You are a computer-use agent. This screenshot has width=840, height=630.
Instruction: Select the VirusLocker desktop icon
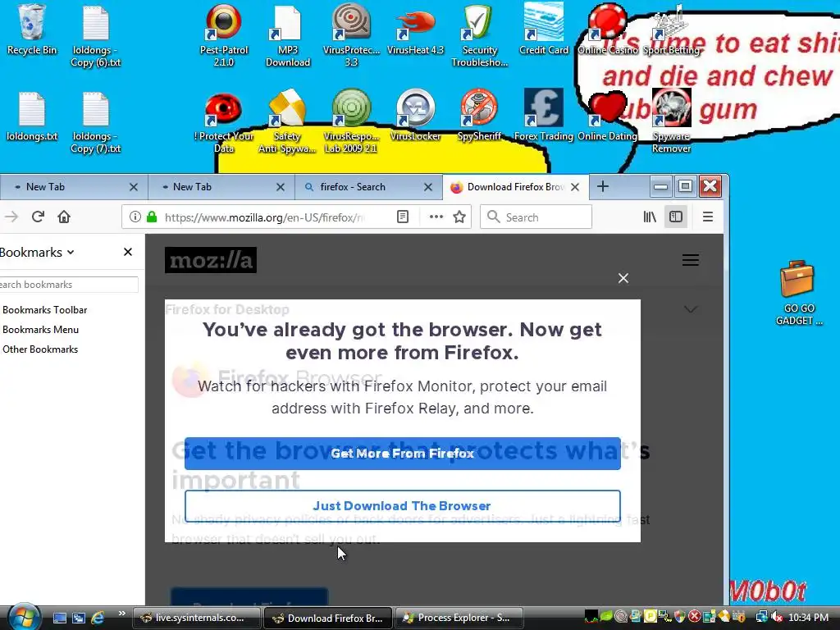pyautogui.click(x=415, y=116)
